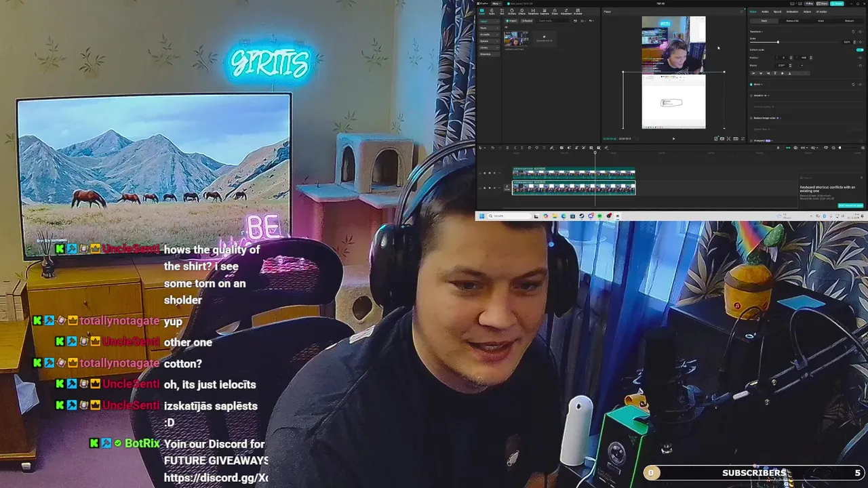
Task: Open the Library category in sidebar
Action: (489, 47)
